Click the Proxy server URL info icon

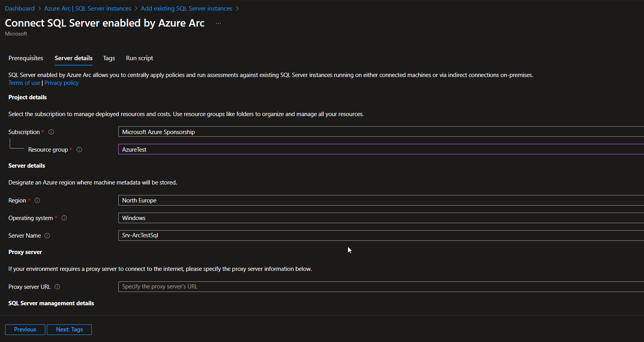point(57,287)
